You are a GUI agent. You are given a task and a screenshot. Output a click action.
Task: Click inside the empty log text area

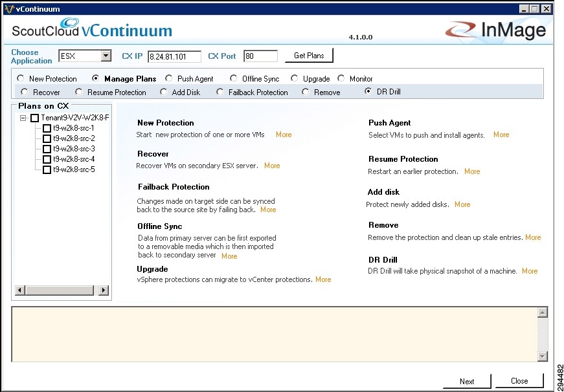click(275, 334)
